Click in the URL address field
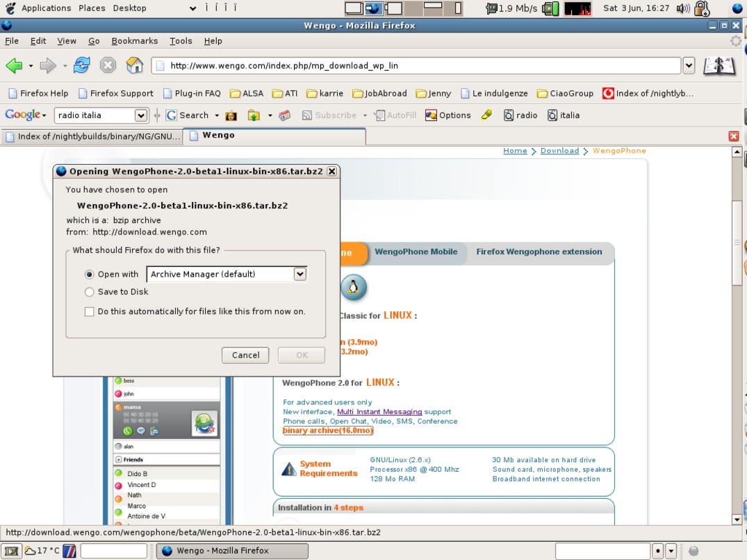747x560 pixels. coord(416,66)
